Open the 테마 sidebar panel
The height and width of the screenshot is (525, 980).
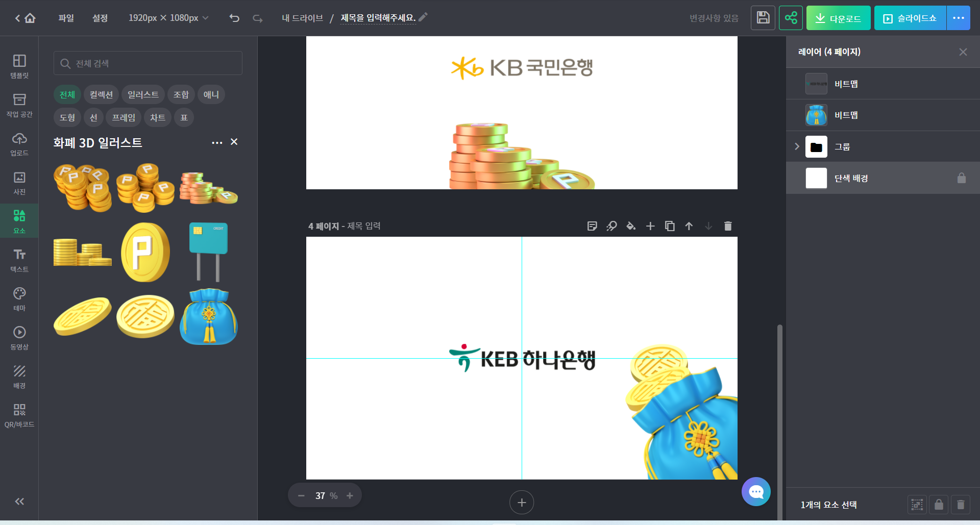pos(19,299)
